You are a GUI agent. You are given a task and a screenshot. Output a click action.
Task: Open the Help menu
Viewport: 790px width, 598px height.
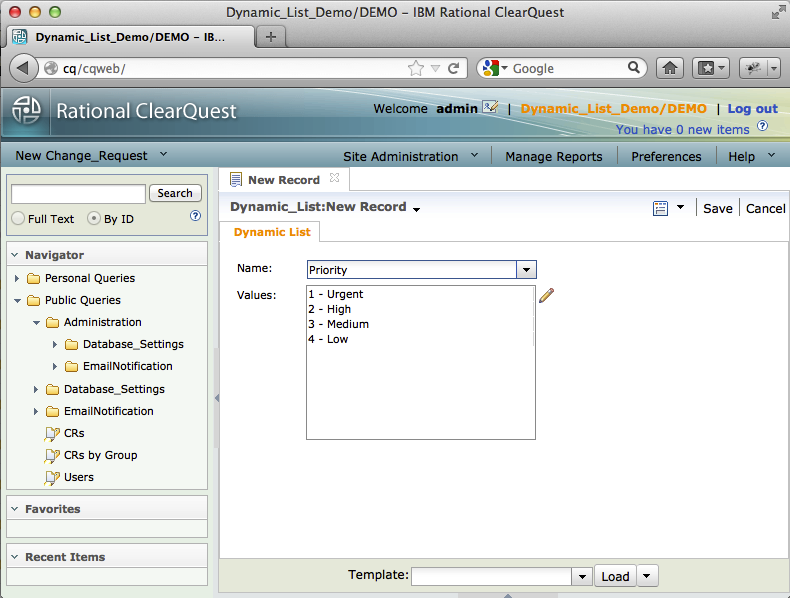tap(752, 157)
